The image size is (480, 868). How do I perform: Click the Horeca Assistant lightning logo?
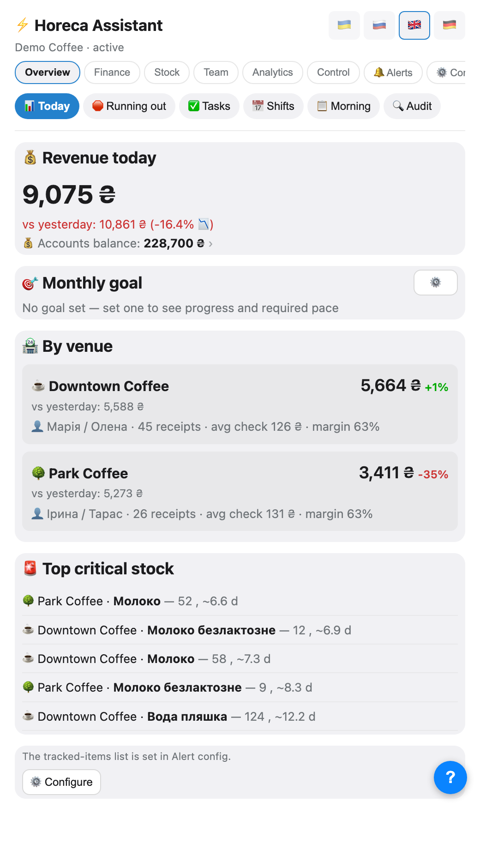pyautogui.click(x=22, y=25)
